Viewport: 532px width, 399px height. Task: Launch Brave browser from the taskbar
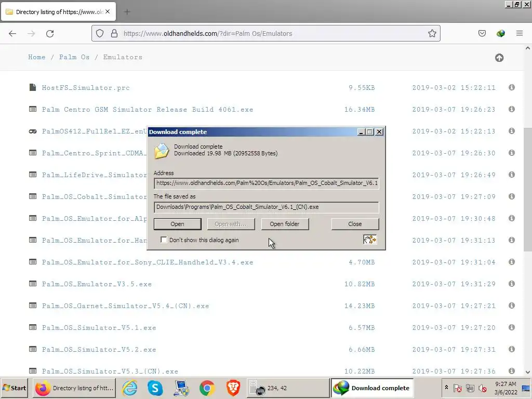[x=233, y=388]
